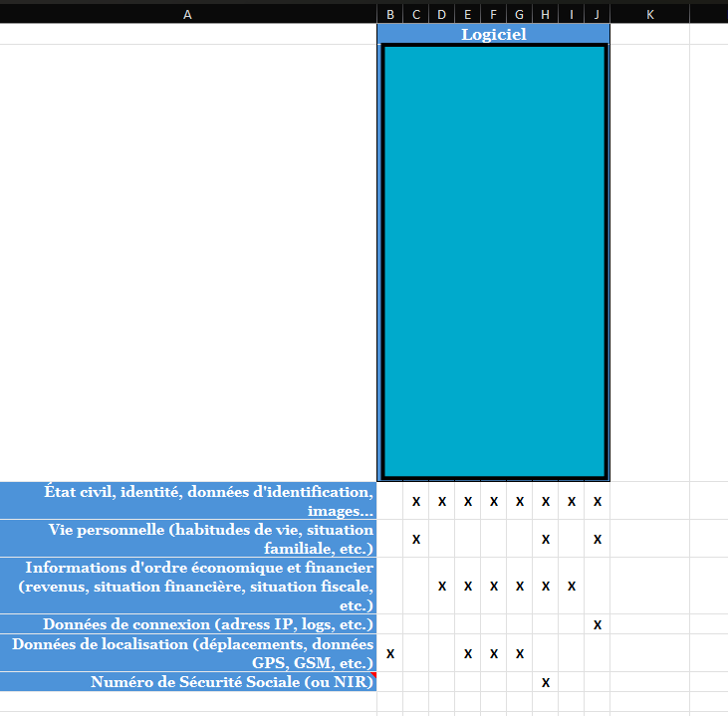Image resolution: width=728 pixels, height=716 pixels.
Task: Select the État civil, identité row label
Action: (188, 500)
